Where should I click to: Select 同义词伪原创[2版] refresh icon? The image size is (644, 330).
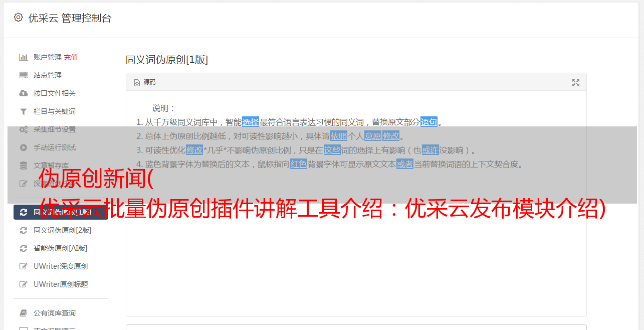[x=23, y=230]
